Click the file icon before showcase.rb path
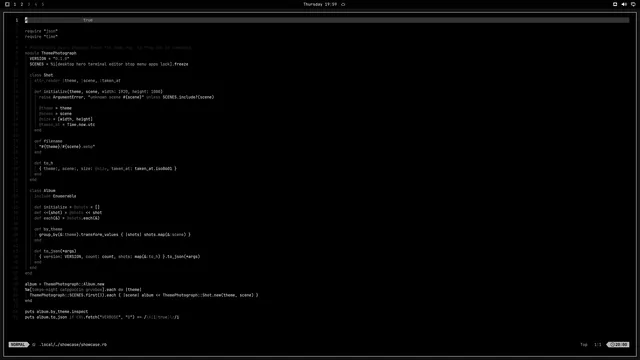This screenshot has width=640, height=360. 34,344
